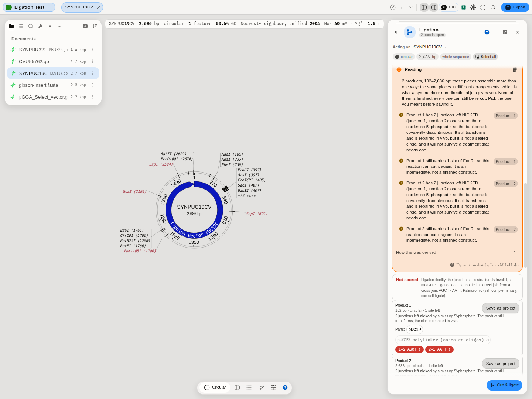532x399 pixels.
Task: Pop out the Ligation panel
Action: tap(505, 32)
